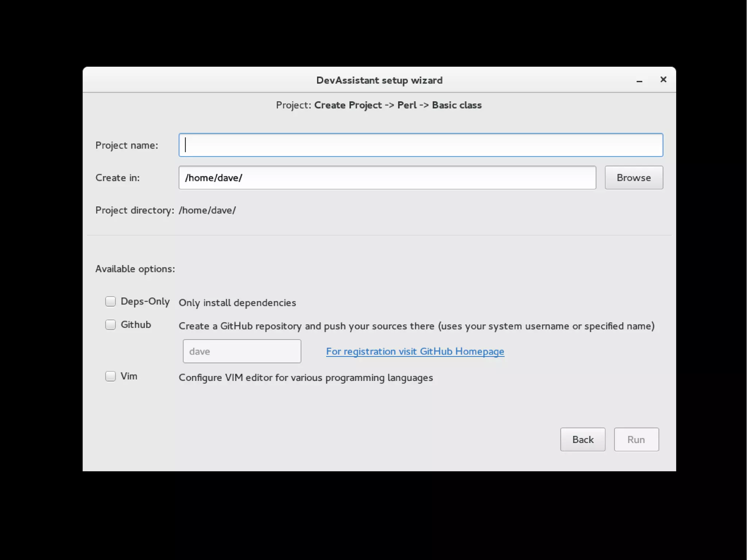The height and width of the screenshot is (560, 747).
Task: Click the Project directory path text
Action: [207, 211]
